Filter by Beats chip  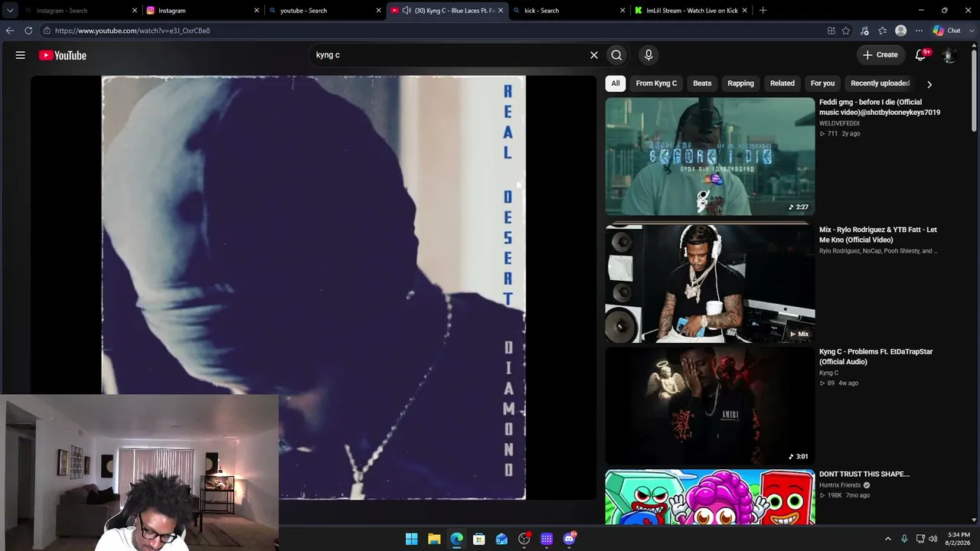click(702, 83)
